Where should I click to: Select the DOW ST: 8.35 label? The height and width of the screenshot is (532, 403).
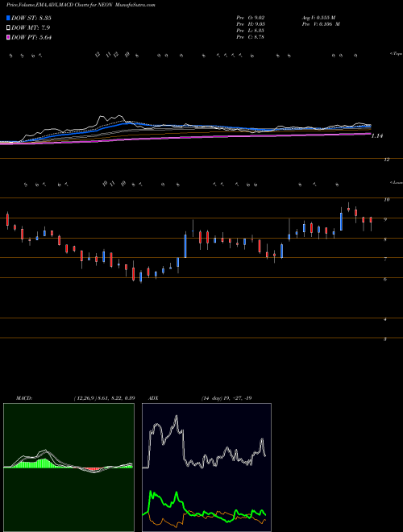(31, 18)
